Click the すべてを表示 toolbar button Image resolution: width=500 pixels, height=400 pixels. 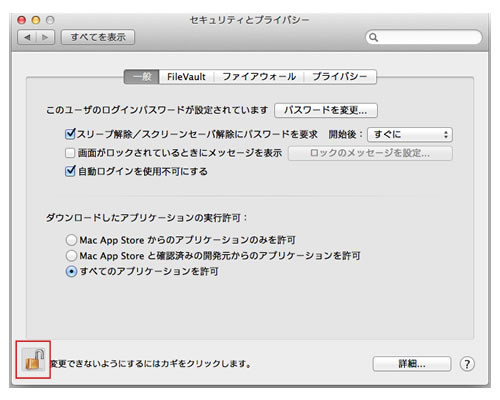click(x=98, y=37)
